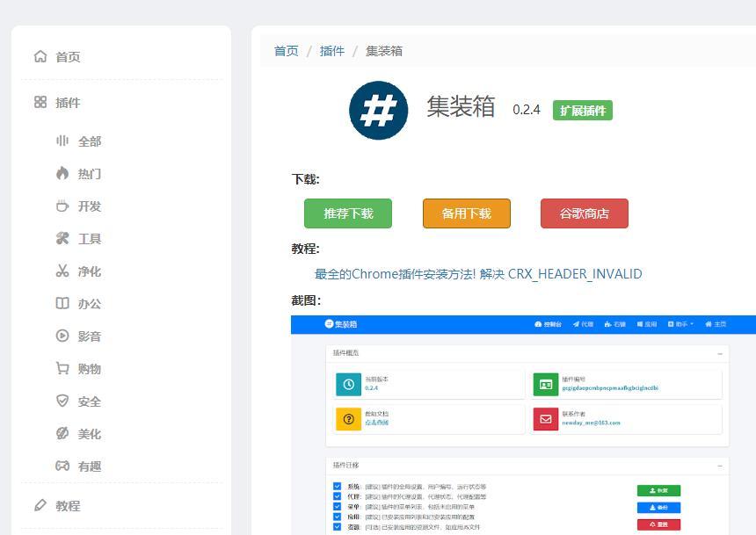
Task: Click the 购物 shopping cart icon
Action: pos(62,368)
